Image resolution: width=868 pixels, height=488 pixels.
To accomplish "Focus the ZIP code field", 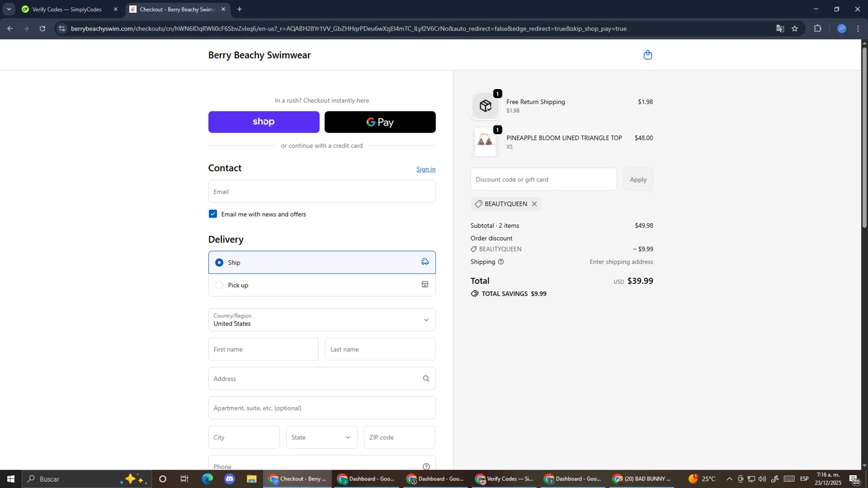I will click(399, 437).
